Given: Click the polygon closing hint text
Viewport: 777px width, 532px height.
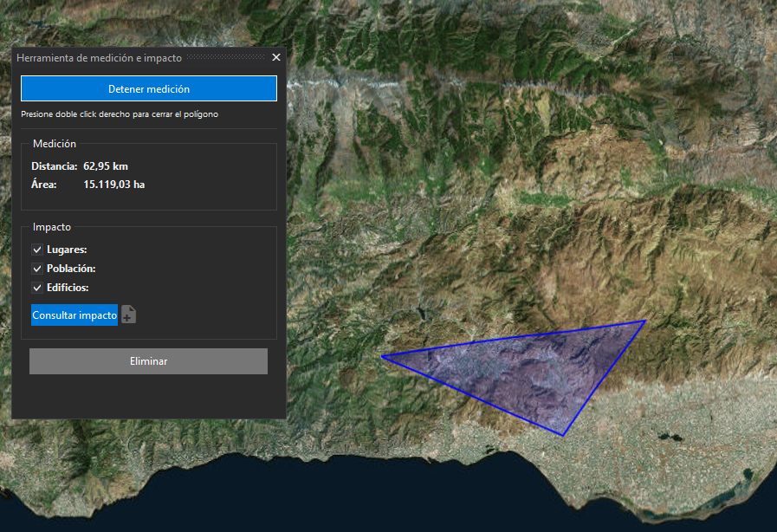Looking at the screenshot, I should tap(119, 114).
